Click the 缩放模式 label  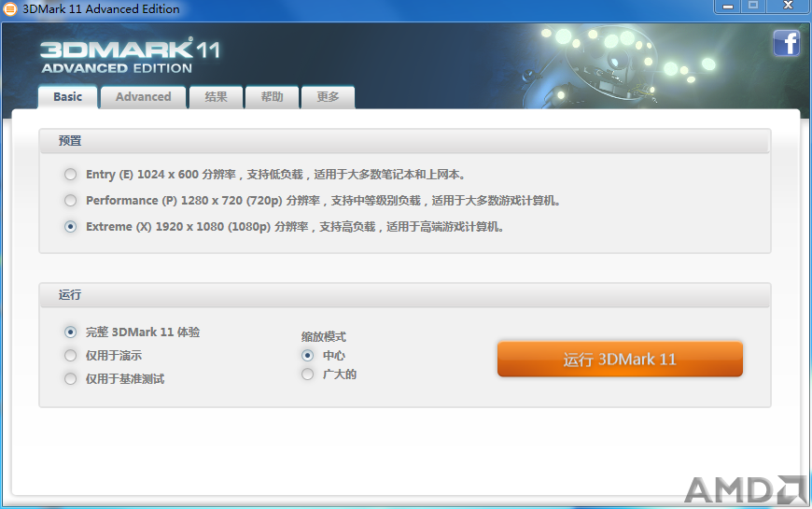[324, 337]
